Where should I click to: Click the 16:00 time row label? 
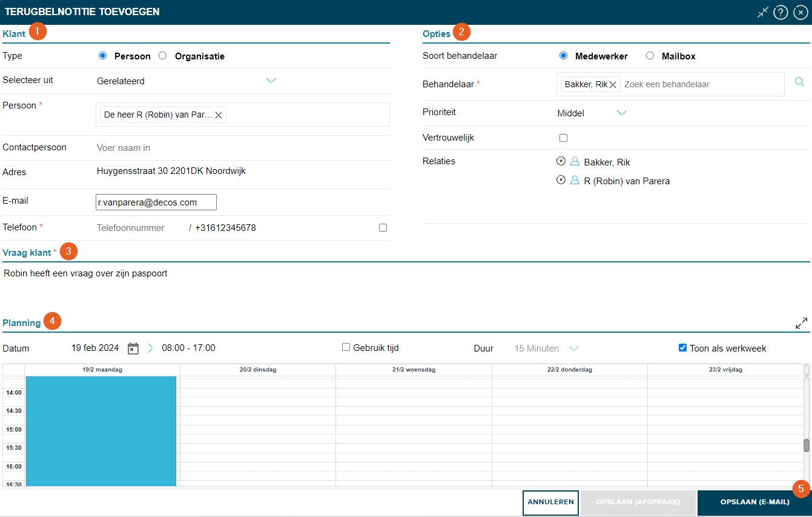tap(13, 467)
